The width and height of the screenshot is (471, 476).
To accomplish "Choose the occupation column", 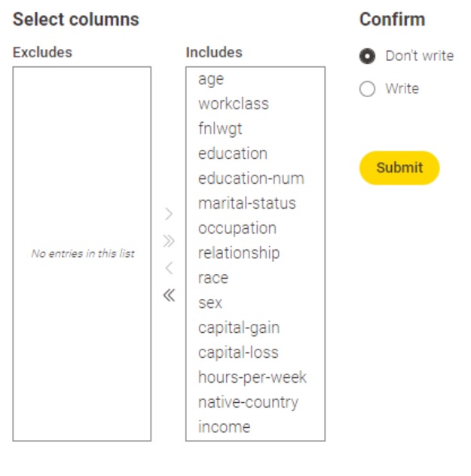I will click(x=237, y=228).
